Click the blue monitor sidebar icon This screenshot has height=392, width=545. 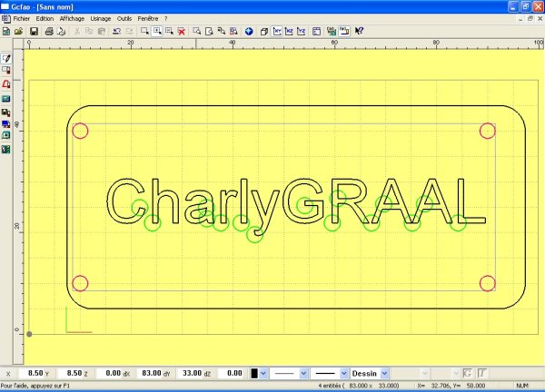click(6, 124)
